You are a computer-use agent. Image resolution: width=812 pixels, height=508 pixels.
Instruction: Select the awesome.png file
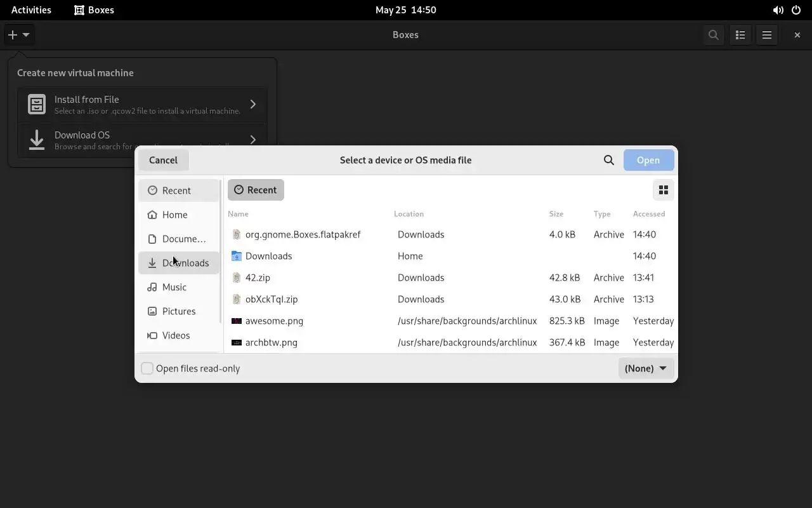tap(450, 321)
